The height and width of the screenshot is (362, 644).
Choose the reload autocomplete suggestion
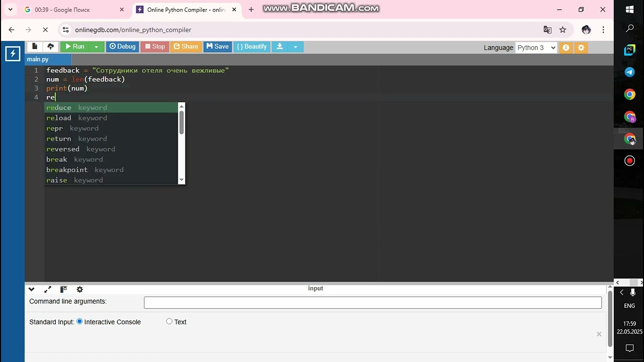tap(111, 118)
